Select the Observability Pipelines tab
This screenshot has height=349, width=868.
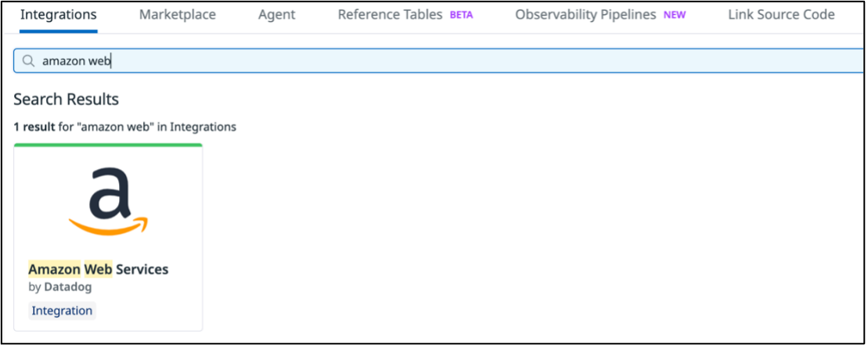[x=585, y=15]
